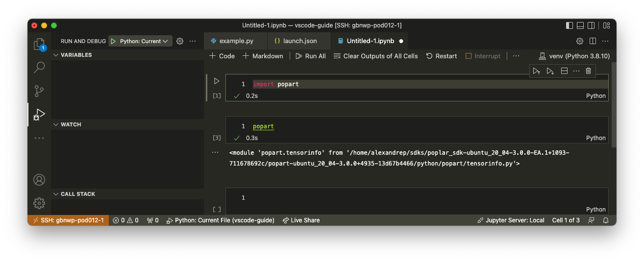Select the Untitled-1.ipynb tab
The height and width of the screenshot is (262, 644).
[x=370, y=41]
